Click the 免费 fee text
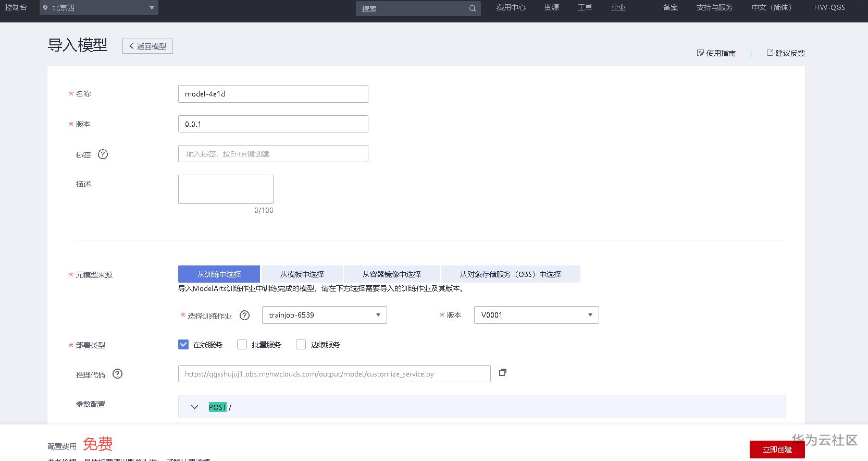 98,444
